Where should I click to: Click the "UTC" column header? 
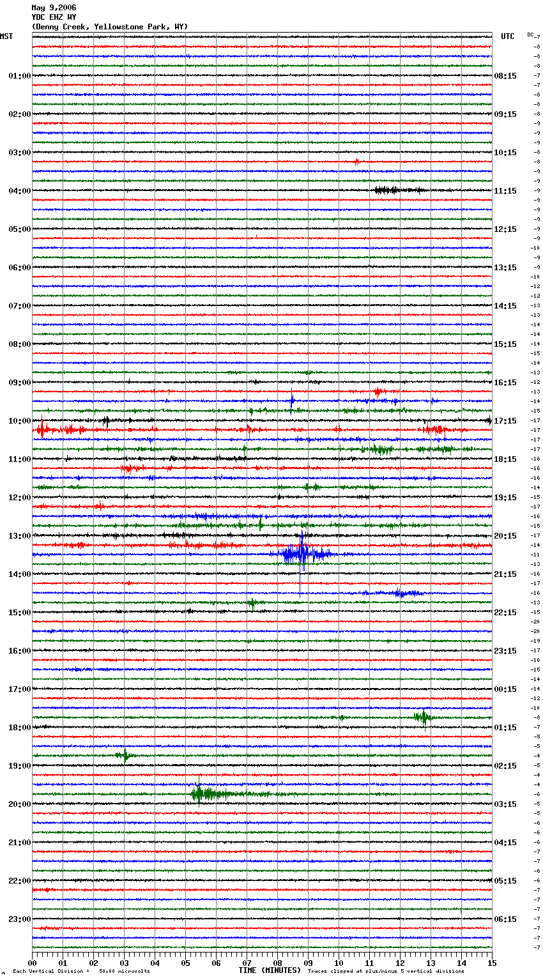click(508, 36)
